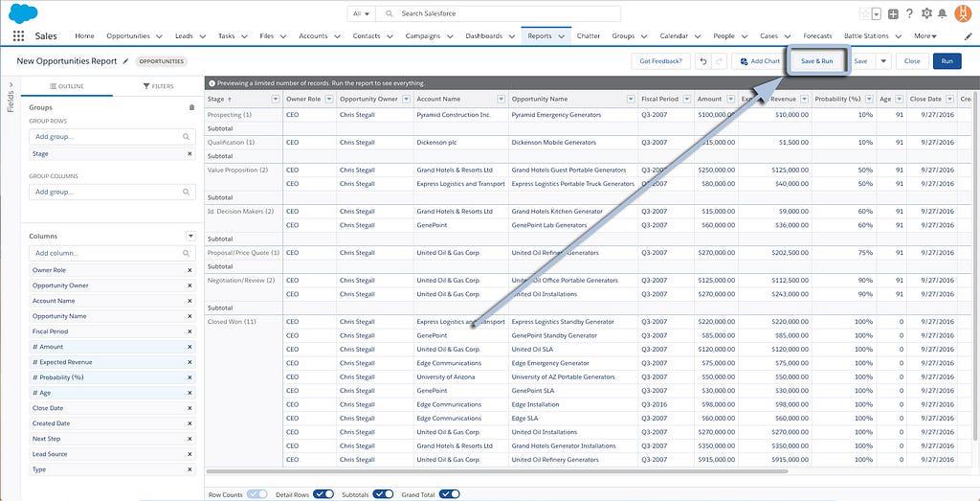Image resolution: width=980 pixels, height=501 pixels.
Task: Toggle the Row Counts switch
Action: 256,494
